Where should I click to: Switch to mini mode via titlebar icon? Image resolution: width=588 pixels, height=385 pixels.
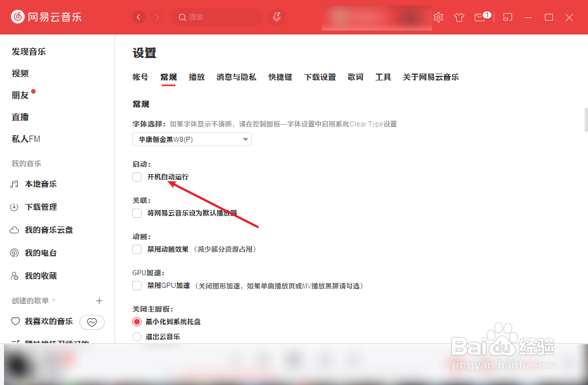pyautogui.click(x=507, y=17)
